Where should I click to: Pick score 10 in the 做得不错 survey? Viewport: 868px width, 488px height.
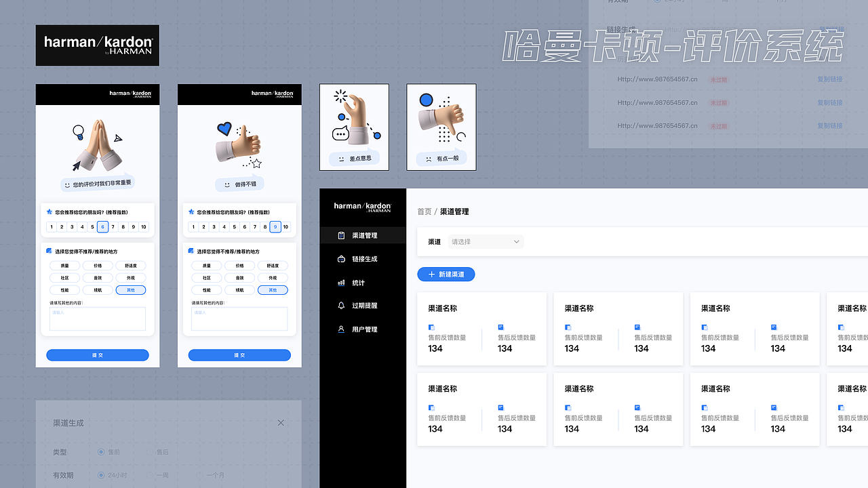(x=285, y=227)
